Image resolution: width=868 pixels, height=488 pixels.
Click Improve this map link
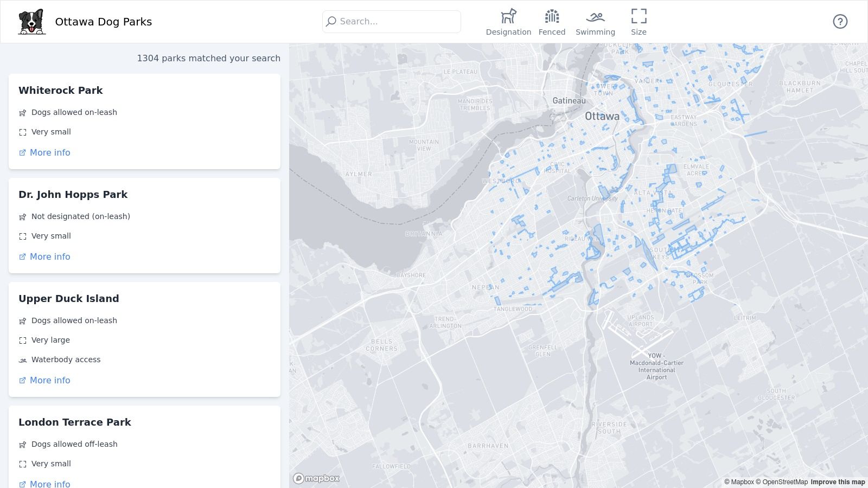coord(838,482)
